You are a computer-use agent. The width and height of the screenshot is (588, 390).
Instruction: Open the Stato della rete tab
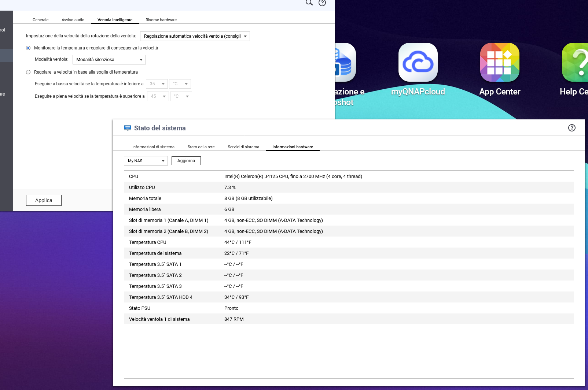tap(201, 147)
